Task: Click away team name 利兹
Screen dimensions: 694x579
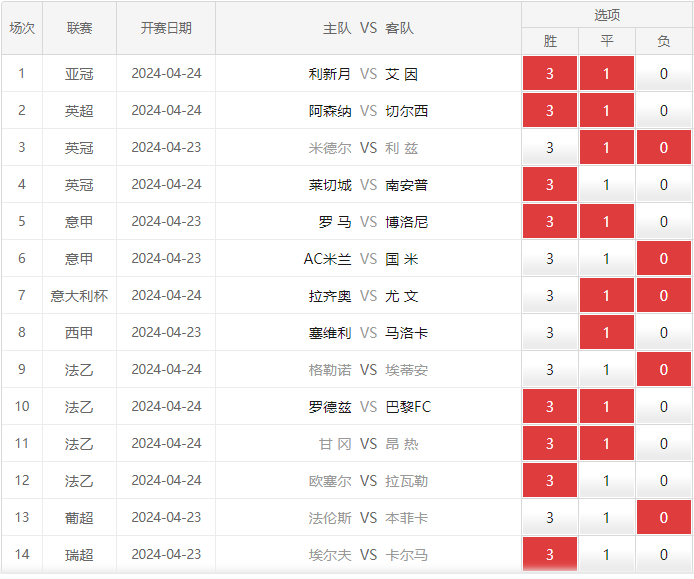Action: (401, 148)
